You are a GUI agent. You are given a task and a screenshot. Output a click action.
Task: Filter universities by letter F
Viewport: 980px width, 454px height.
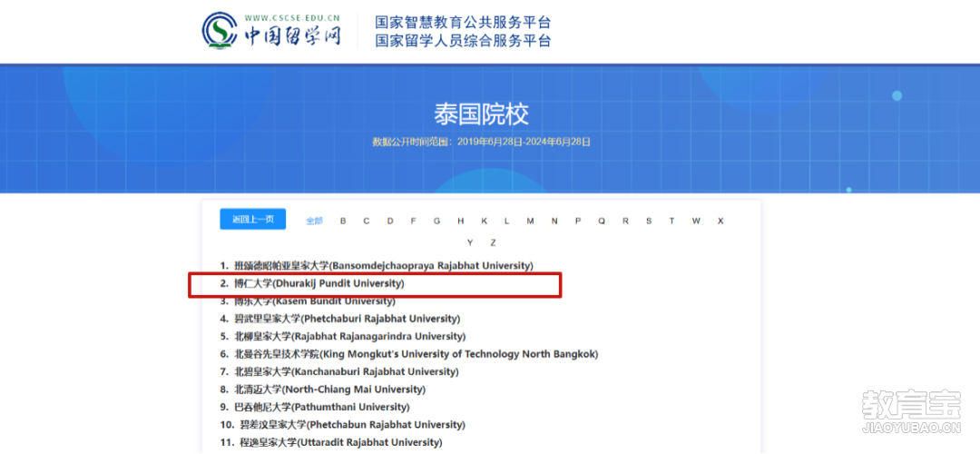tap(413, 221)
